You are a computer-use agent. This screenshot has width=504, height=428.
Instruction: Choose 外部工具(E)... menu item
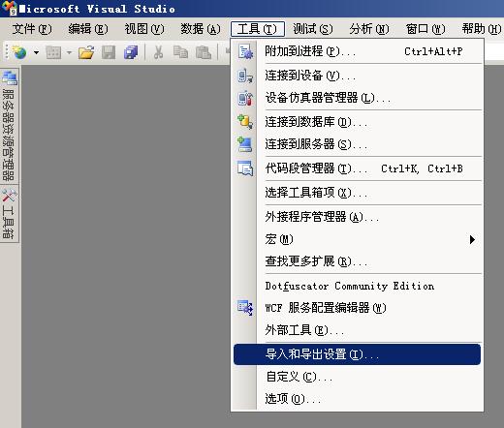click(358, 330)
